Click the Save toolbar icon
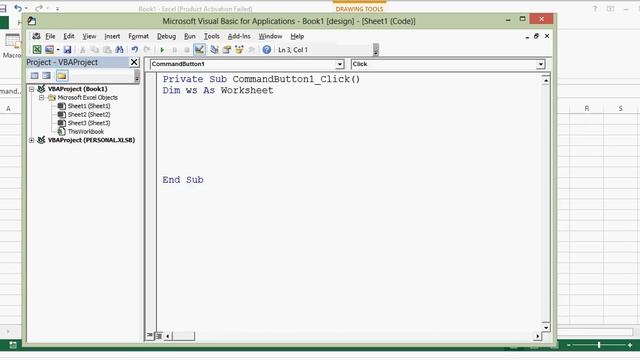This screenshot has height=360, width=640. click(67, 49)
